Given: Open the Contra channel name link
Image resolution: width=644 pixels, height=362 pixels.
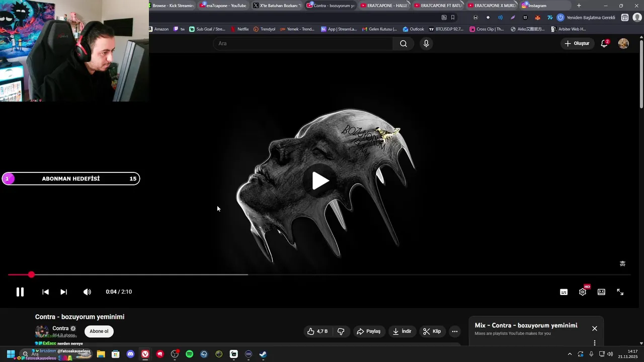Looking at the screenshot, I should coord(60,328).
